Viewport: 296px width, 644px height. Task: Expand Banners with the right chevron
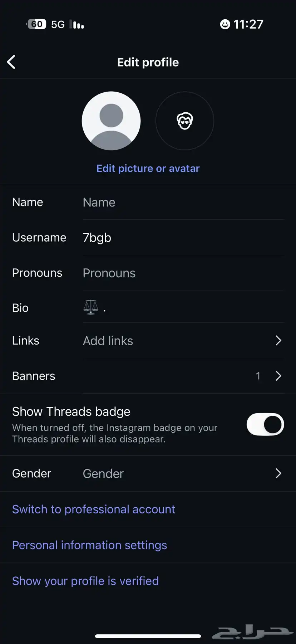[278, 376]
